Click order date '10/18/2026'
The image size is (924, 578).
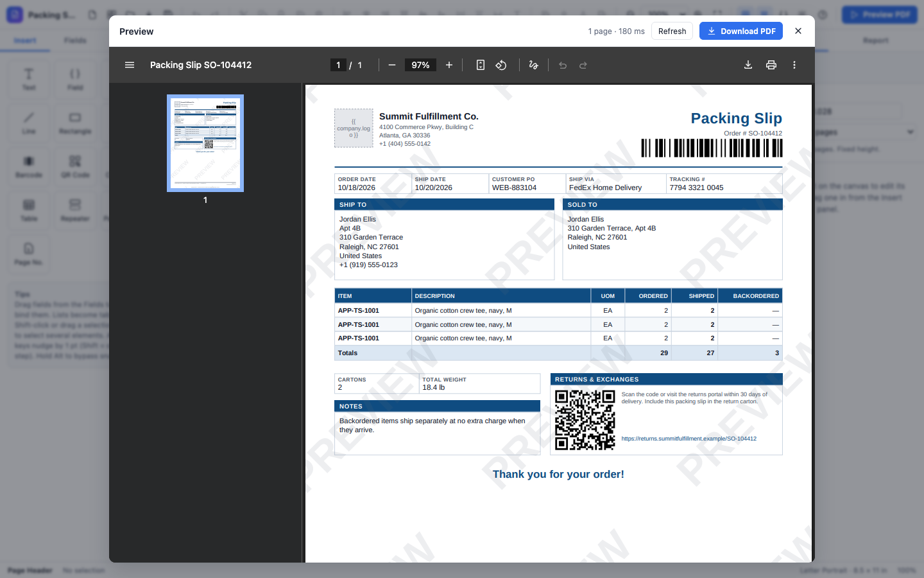point(357,188)
